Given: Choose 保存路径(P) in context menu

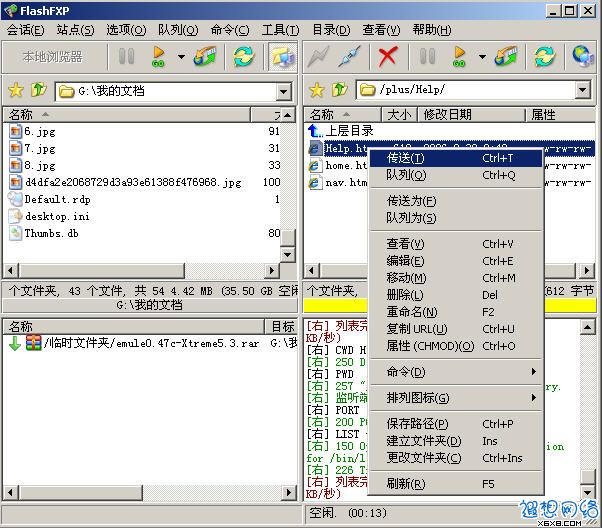Looking at the screenshot, I should 456,424.
